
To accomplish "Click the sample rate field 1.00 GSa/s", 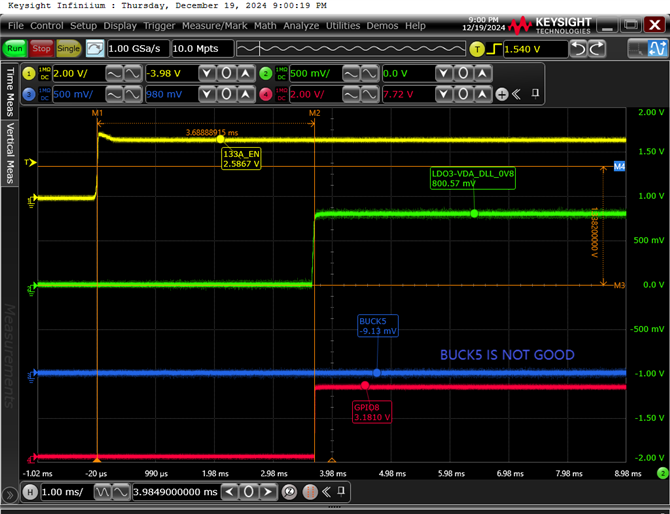I will tap(138, 49).
